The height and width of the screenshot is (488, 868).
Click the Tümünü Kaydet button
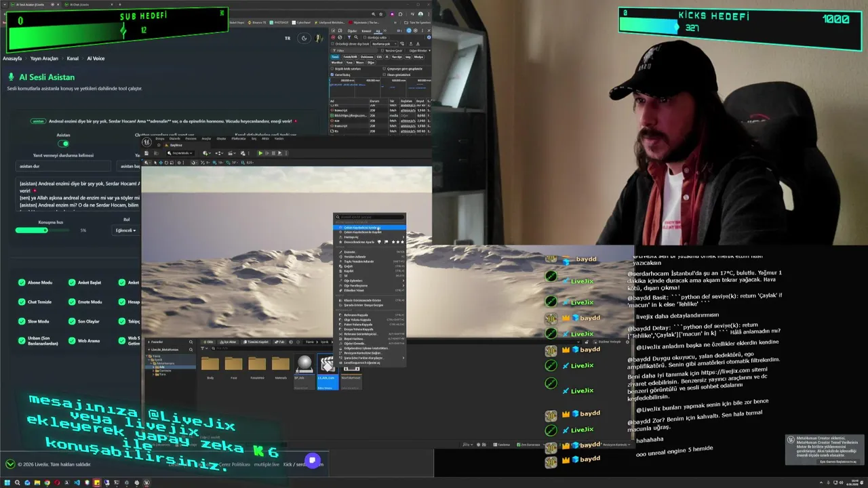[257, 342]
